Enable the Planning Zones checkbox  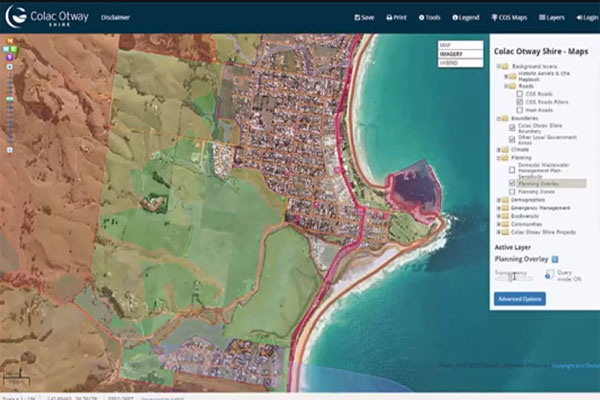[x=512, y=191]
